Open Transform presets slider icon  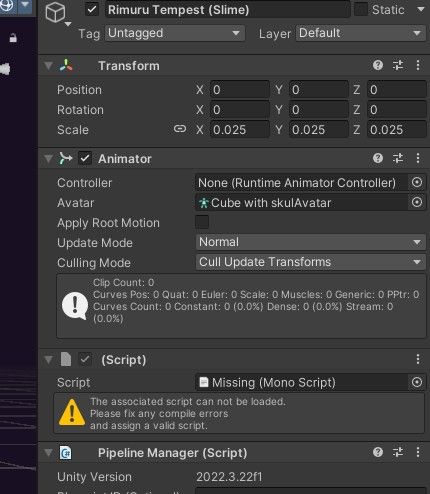click(398, 65)
